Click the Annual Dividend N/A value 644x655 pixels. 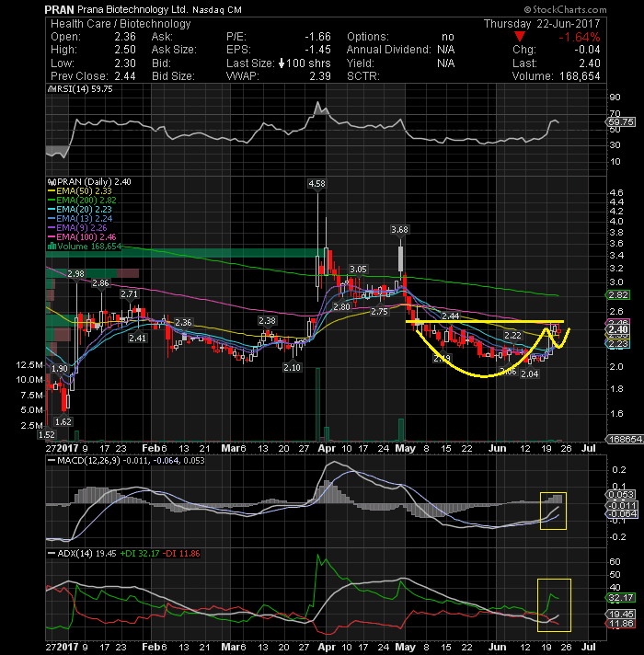(x=446, y=50)
